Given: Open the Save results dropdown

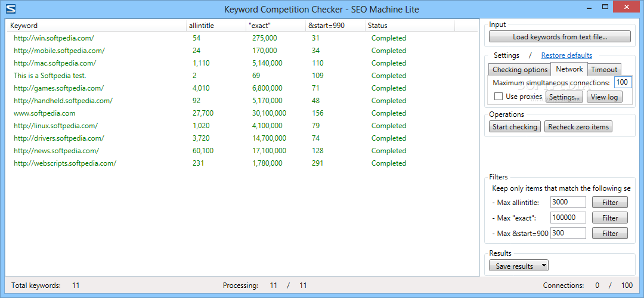Looking at the screenshot, I should 519,266.
